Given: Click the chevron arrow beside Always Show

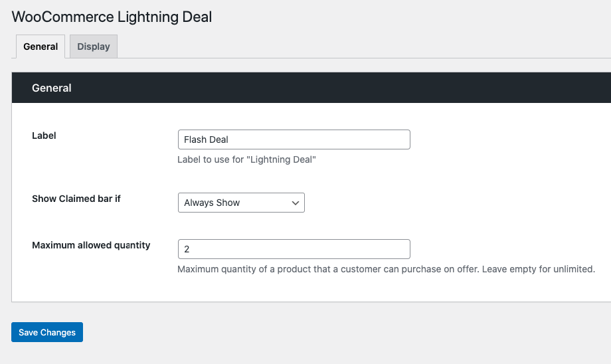Looking at the screenshot, I should [x=296, y=203].
